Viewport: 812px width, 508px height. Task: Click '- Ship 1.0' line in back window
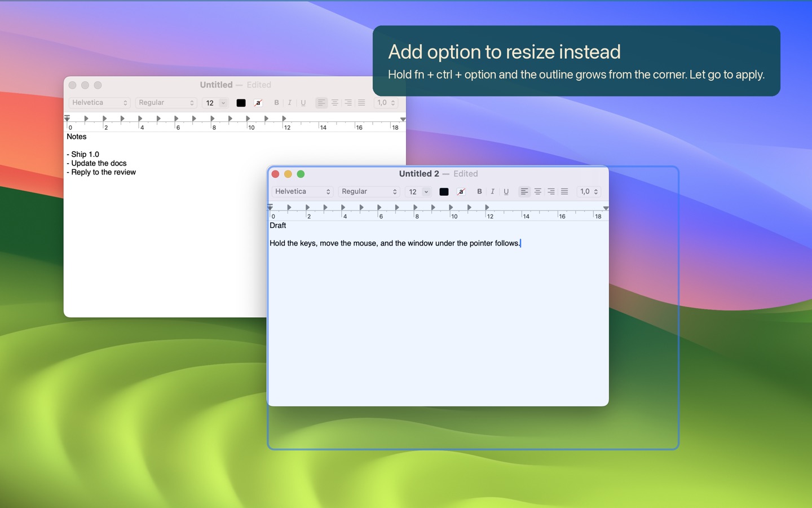coord(83,154)
